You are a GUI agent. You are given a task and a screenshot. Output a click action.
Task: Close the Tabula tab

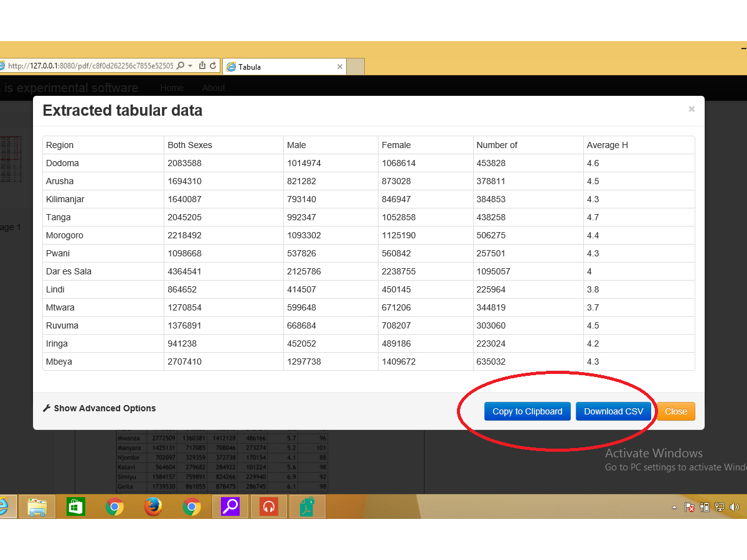[x=339, y=67]
